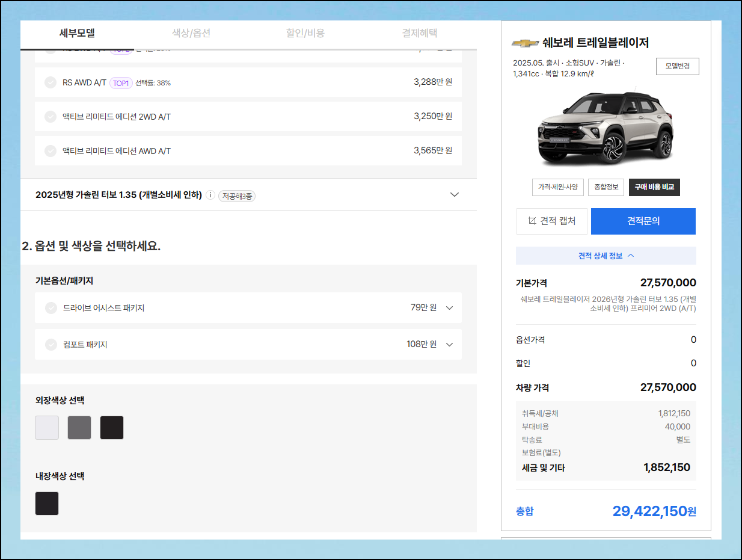Click 구매 비용 비교 button
This screenshot has width=742, height=560.
click(654, 187)
